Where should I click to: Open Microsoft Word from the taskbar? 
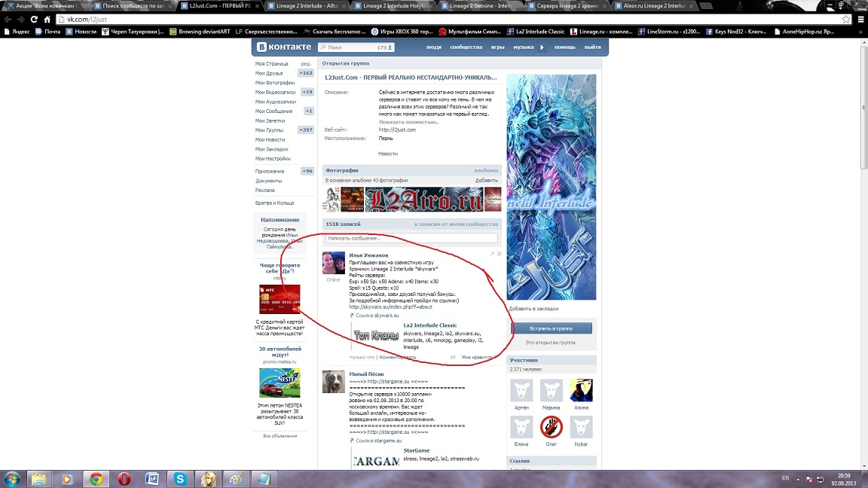152,479
